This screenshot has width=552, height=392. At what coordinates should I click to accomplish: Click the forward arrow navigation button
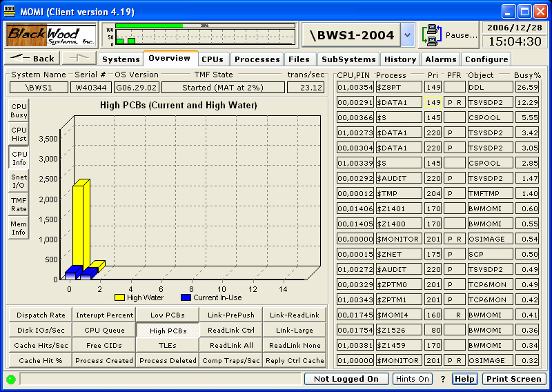79,59
